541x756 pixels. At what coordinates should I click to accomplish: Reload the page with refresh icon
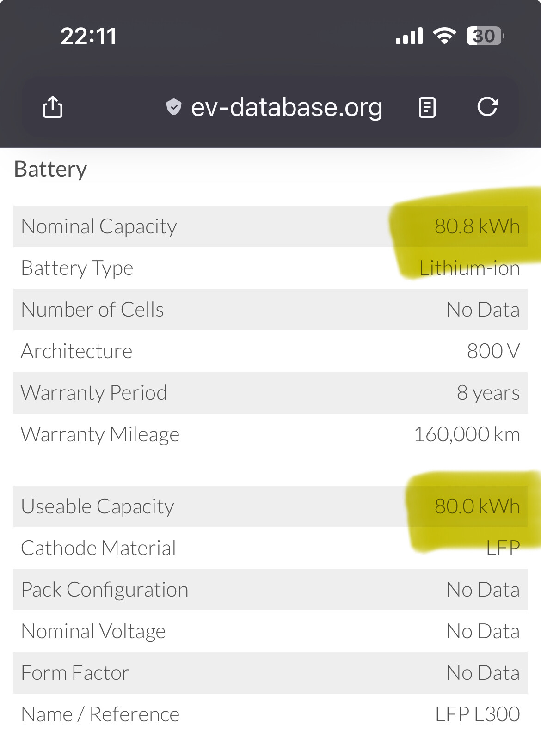(x=487, y=107)
